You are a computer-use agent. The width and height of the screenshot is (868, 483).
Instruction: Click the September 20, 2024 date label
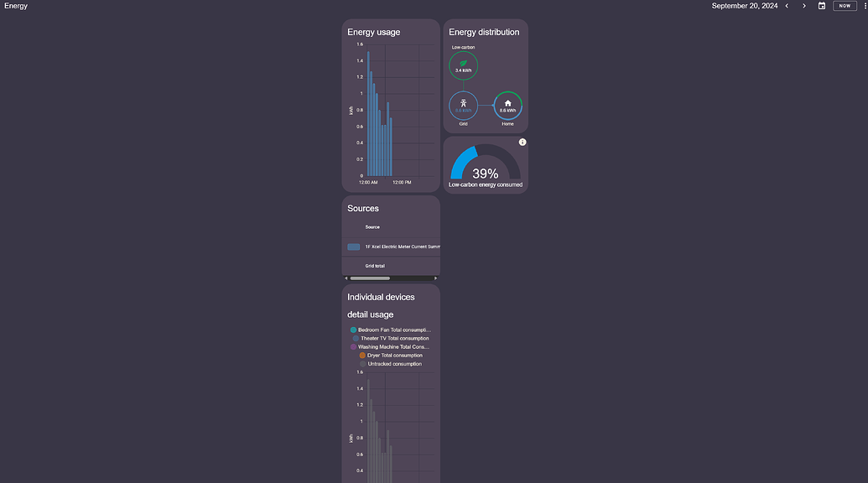[x=745, y=6]
